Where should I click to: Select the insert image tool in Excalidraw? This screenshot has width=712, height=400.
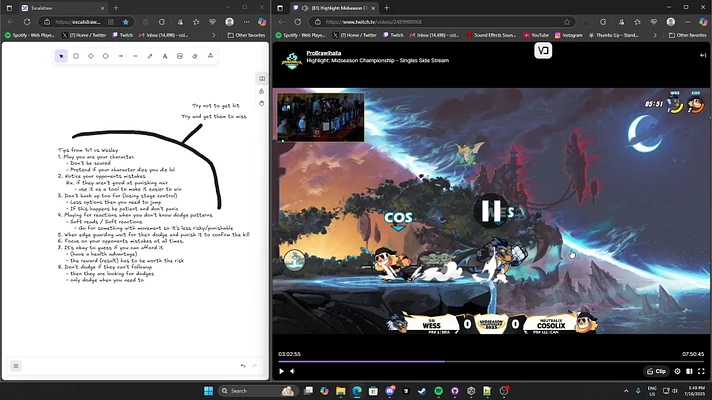pos(180,56)
